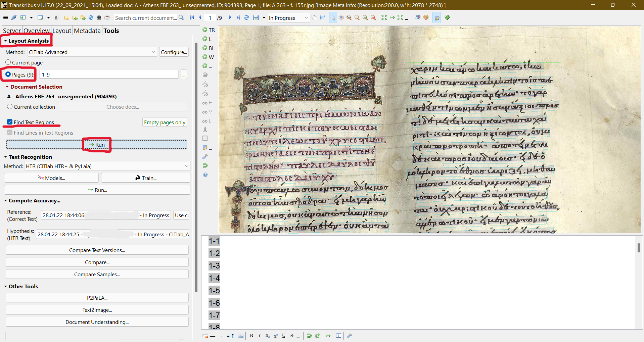Add a line with the L icon

(207, 39)
